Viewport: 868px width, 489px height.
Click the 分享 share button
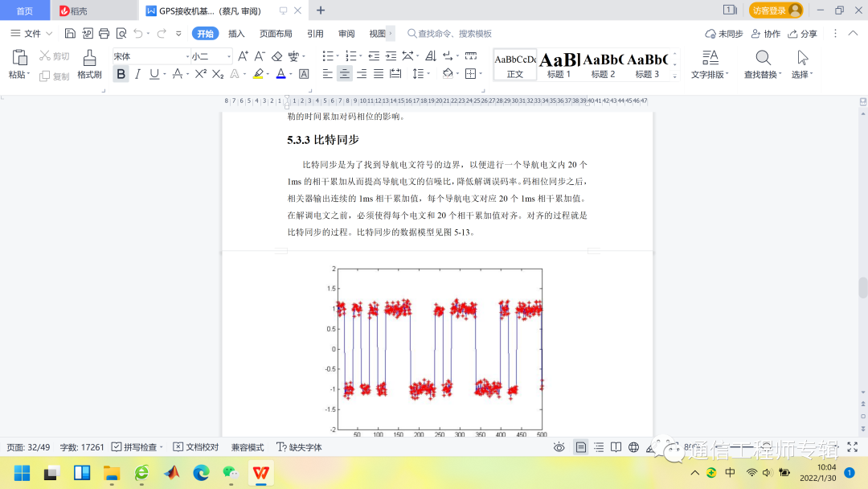coord(803,34)
